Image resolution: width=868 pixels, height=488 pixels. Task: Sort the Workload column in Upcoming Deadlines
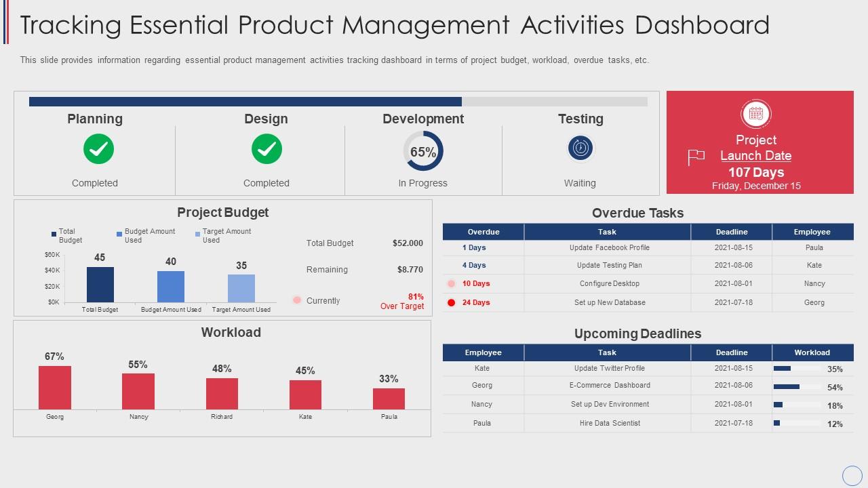pyautogui.click(x=812, y=352)
